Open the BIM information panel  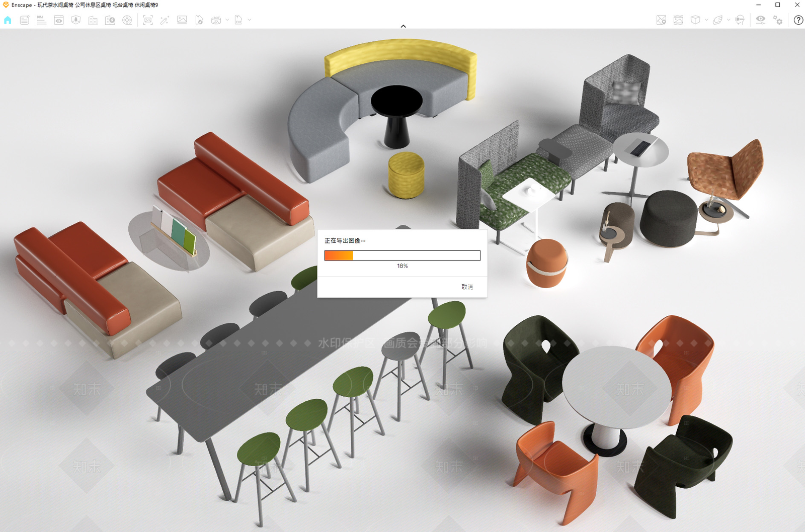pos(42,20)
